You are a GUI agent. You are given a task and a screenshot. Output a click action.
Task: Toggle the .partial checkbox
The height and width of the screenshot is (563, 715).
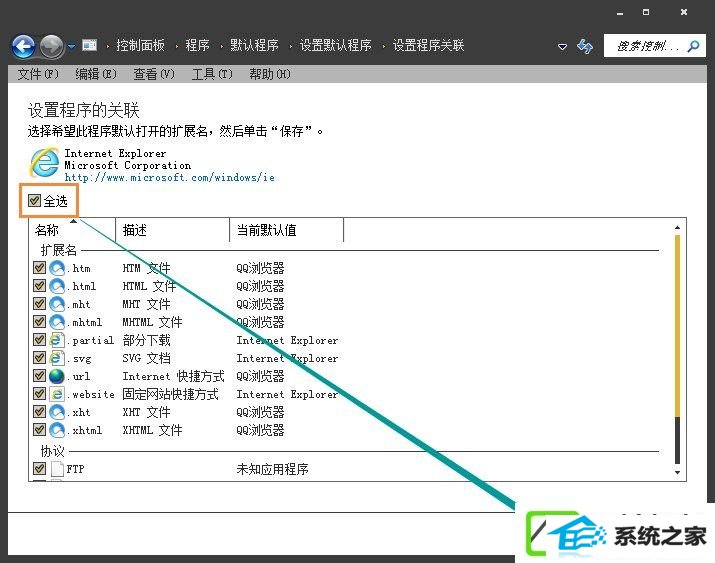(x=39, y=340)
